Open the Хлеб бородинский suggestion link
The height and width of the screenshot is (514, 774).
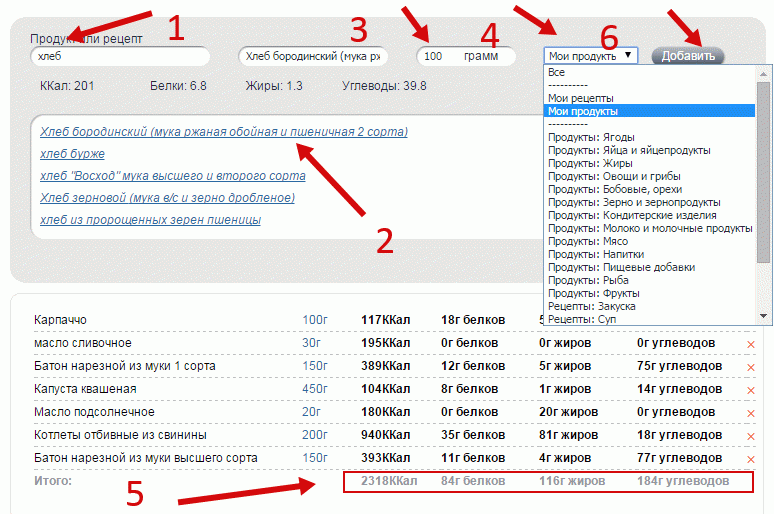[224, 132]
